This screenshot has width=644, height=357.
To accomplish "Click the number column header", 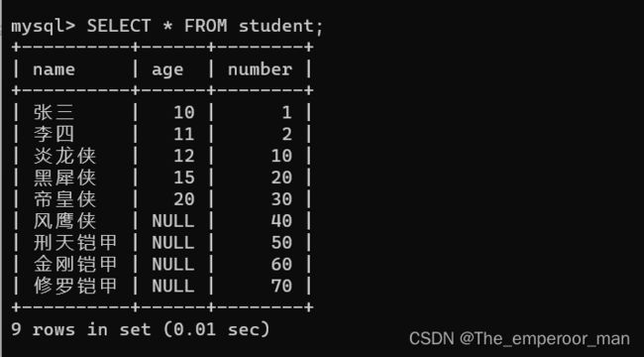I will click(260, 69).
